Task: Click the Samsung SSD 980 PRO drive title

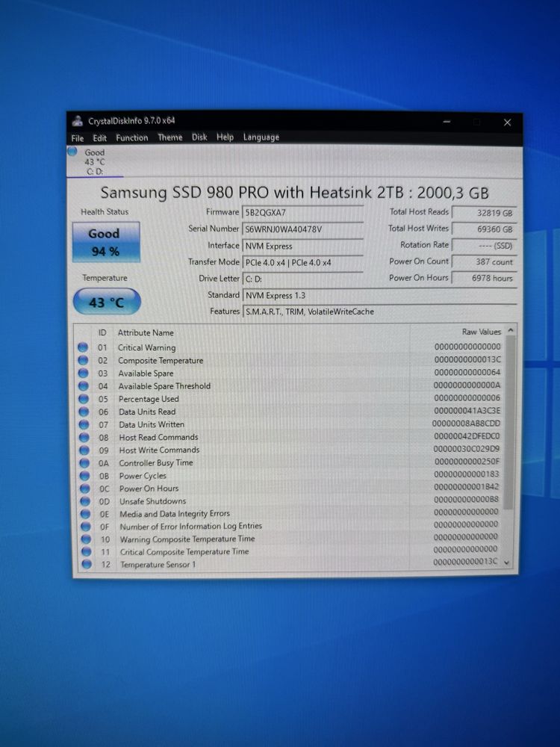Action: click(x=294, y=193)
